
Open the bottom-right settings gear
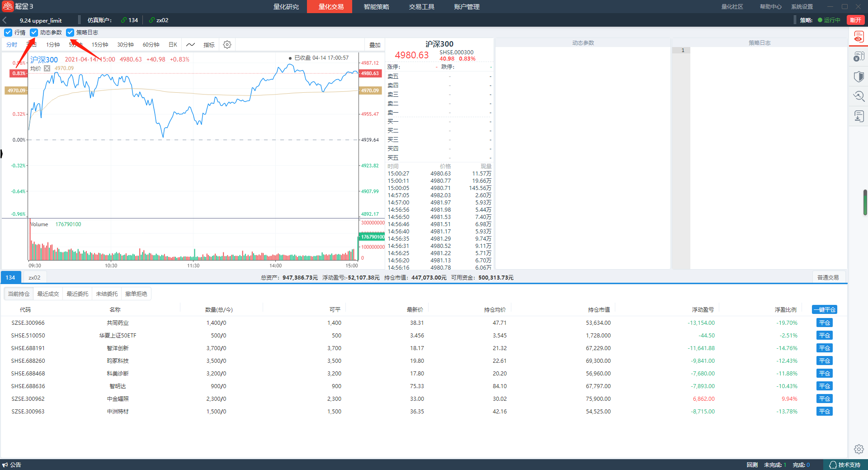[x=859, y=449]
